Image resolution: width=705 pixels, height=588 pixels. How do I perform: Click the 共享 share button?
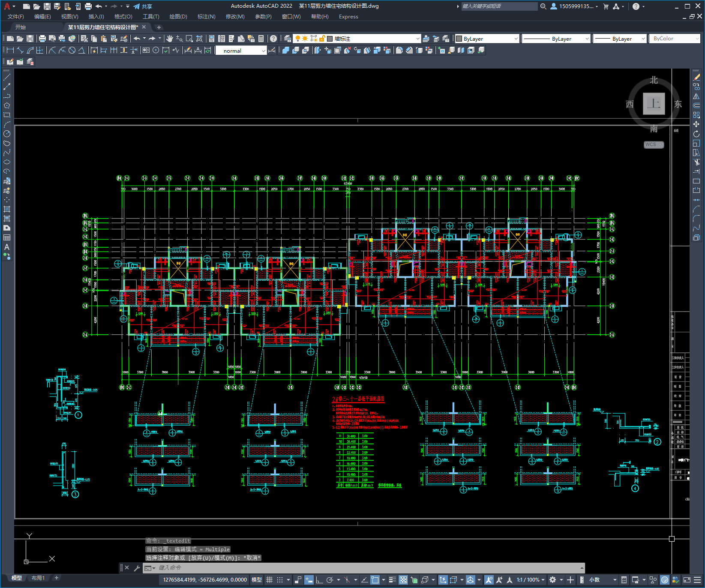(x=143, y=6)
